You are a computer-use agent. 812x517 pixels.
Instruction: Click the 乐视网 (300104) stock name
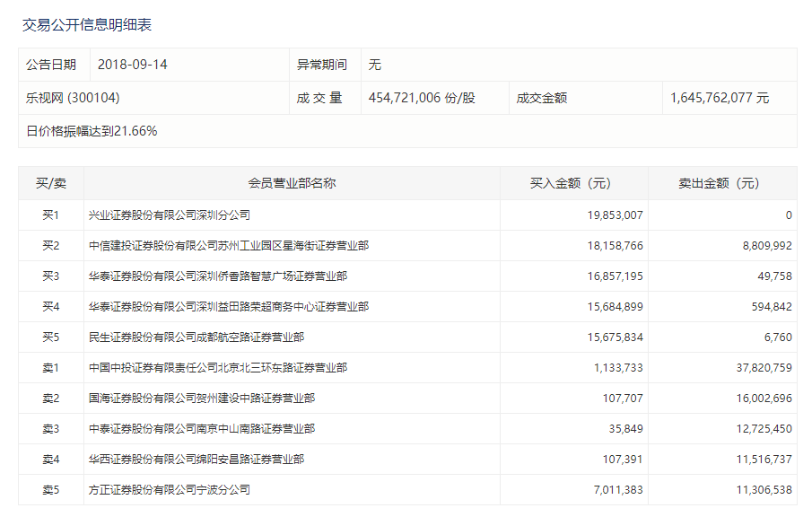73,98
